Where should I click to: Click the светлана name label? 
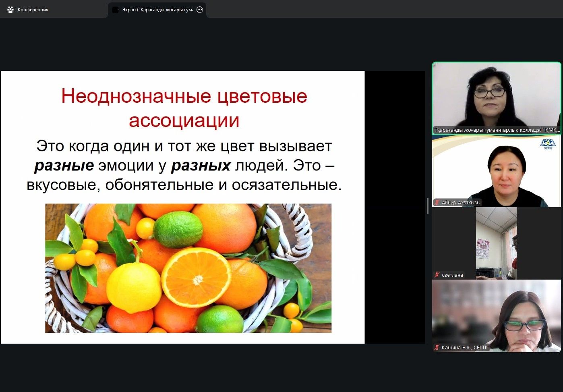(452, 275)
